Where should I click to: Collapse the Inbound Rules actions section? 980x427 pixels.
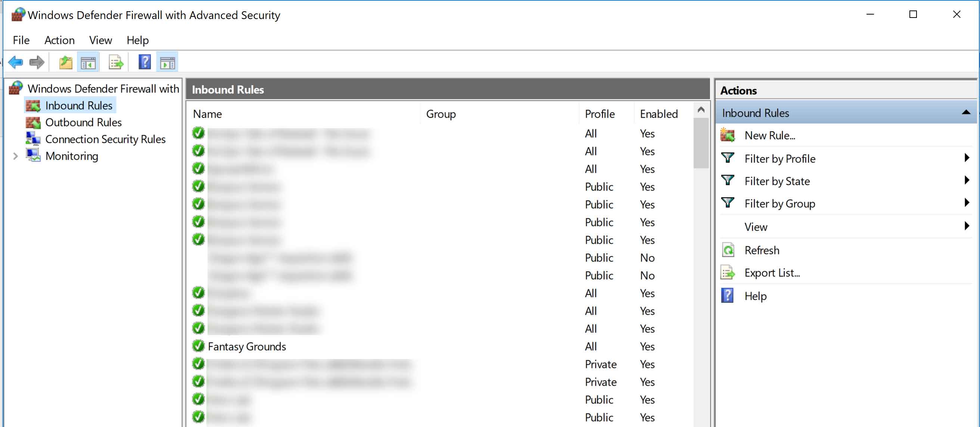[965, 112]
